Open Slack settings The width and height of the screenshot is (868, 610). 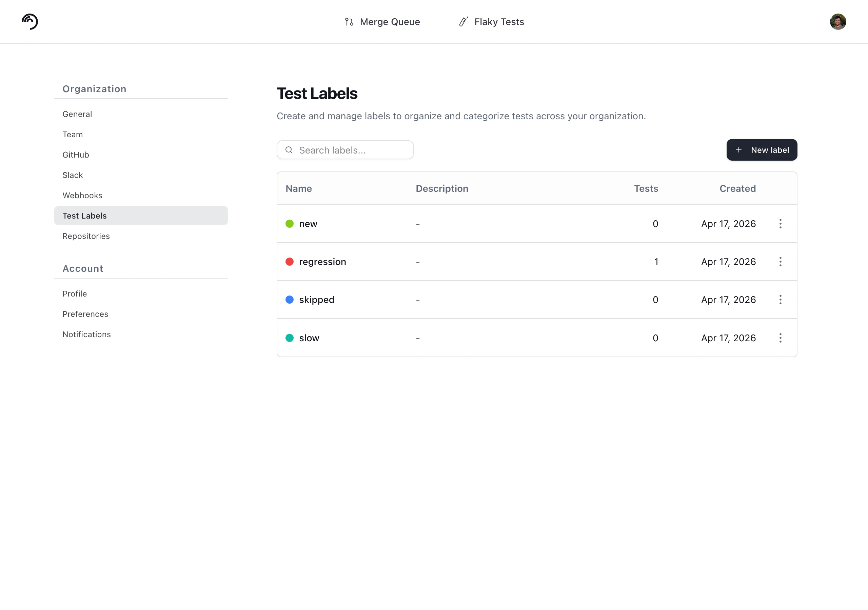pyautogui.click(x=141, y=175)
